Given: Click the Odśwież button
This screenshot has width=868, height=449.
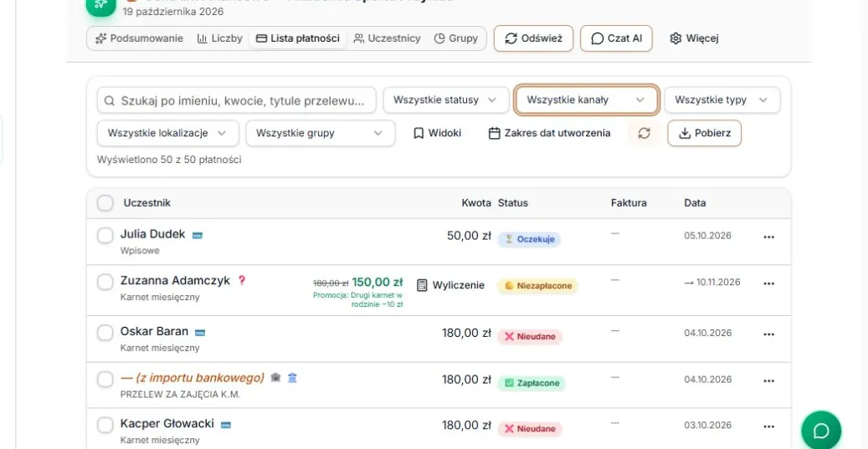Looking at the screenshot, I should tap(534, 38).
